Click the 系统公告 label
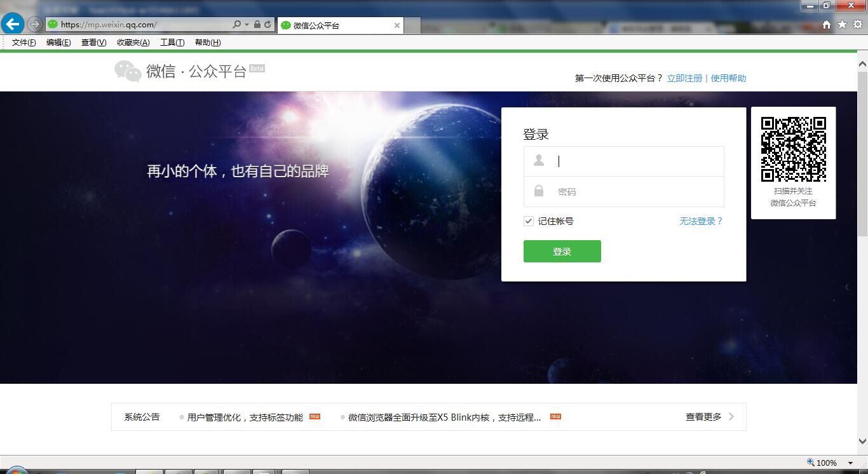Screen dimensions: 868x474 (x=142, y=417)
